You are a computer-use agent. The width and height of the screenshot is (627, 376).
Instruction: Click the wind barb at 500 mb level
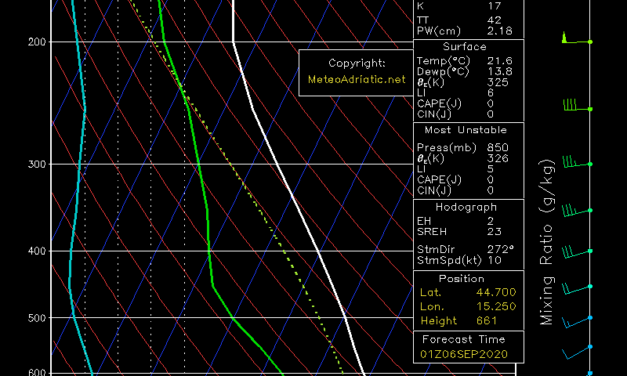(x=577, y=322)
